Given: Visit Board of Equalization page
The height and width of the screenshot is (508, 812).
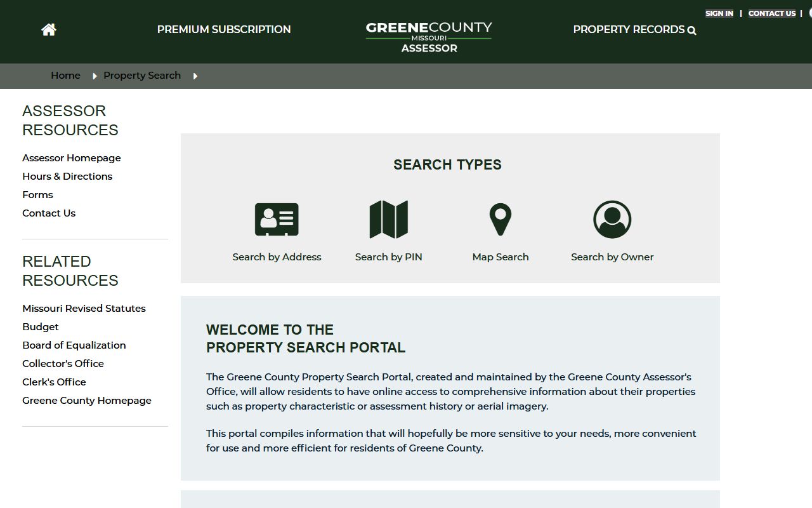Looking at the screenshot, I should 74,345.
